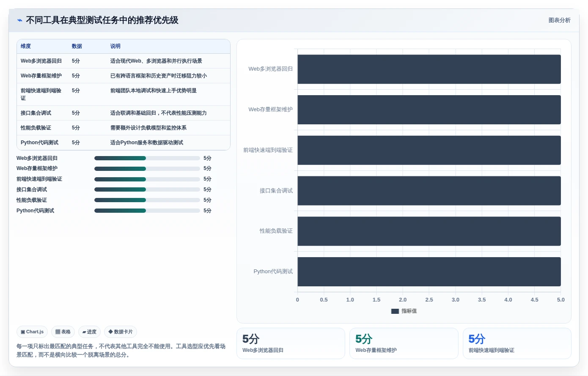Click the 前端快速端到端验证 progress bar
Screen dimensions: 588x376
[x=147, y=179]
